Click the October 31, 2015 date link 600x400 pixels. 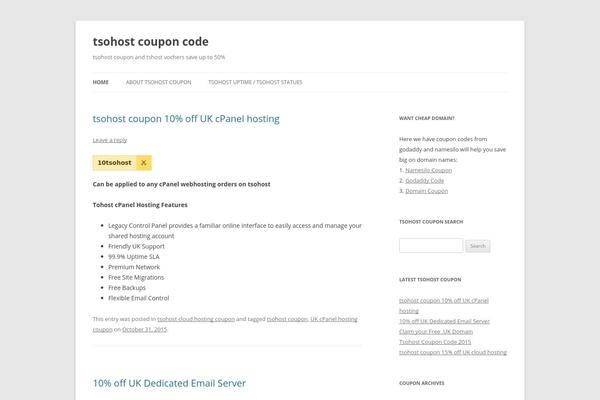(x=144, y=329)
